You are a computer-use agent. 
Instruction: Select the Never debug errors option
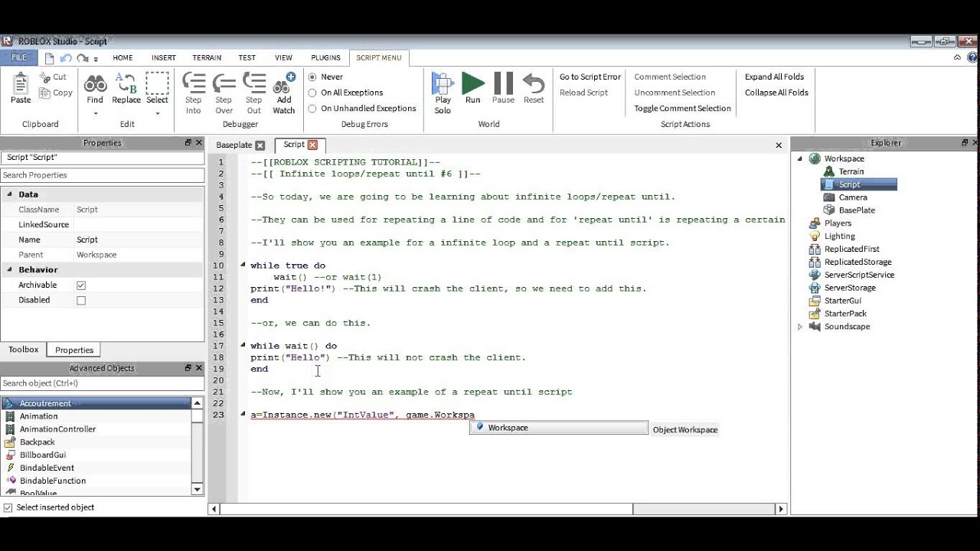pyautogui.click(x=312, y=77)
